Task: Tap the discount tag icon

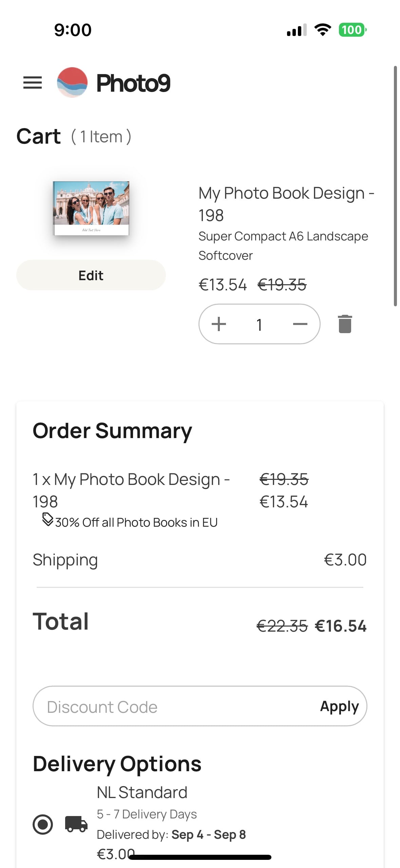Action: (x=47, y=520)
